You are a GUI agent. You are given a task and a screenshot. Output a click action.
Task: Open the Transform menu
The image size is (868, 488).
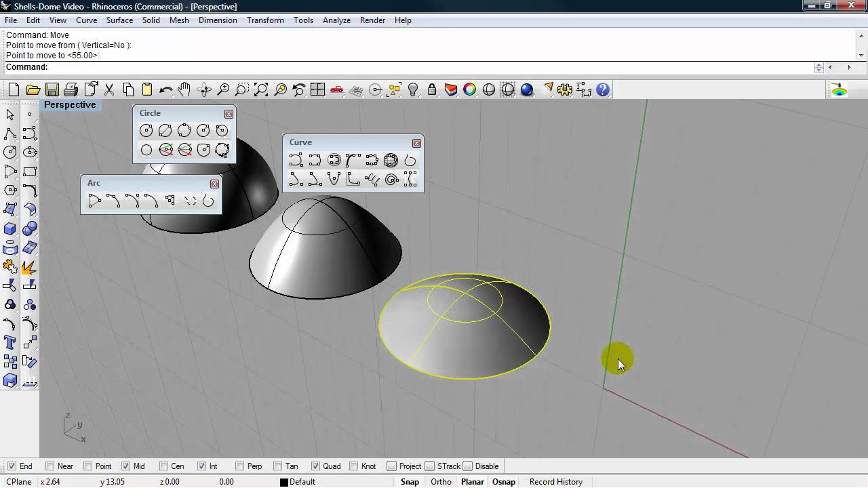point(265,20)
